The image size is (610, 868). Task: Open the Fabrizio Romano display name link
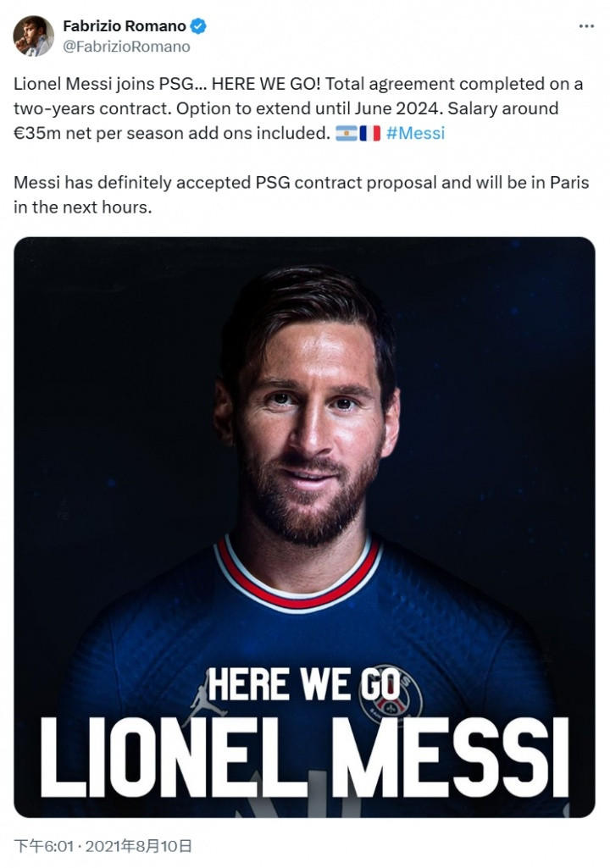click(124, 26)
